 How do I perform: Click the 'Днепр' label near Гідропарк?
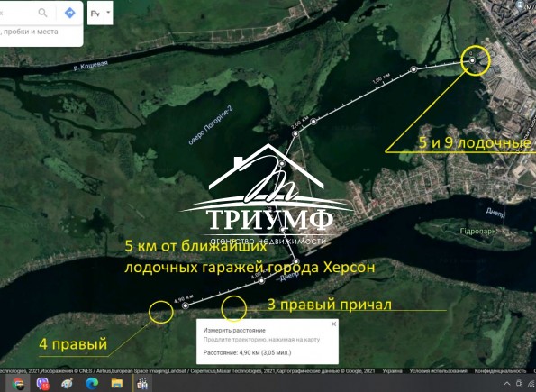coord(495,213)
